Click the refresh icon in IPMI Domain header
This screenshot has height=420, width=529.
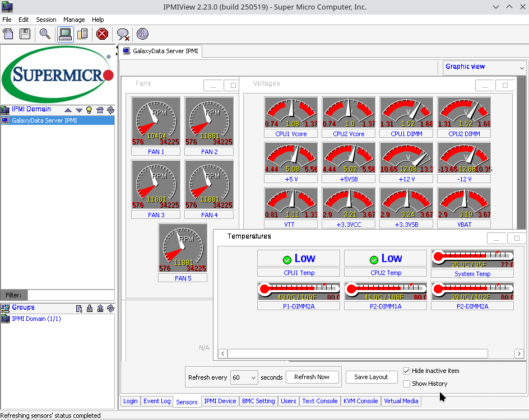110,110
